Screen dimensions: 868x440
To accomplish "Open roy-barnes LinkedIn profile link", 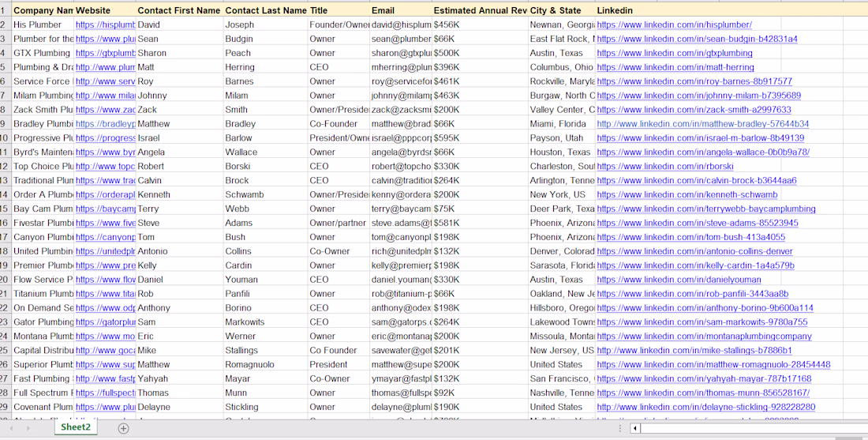I will (x=694, y=81).
